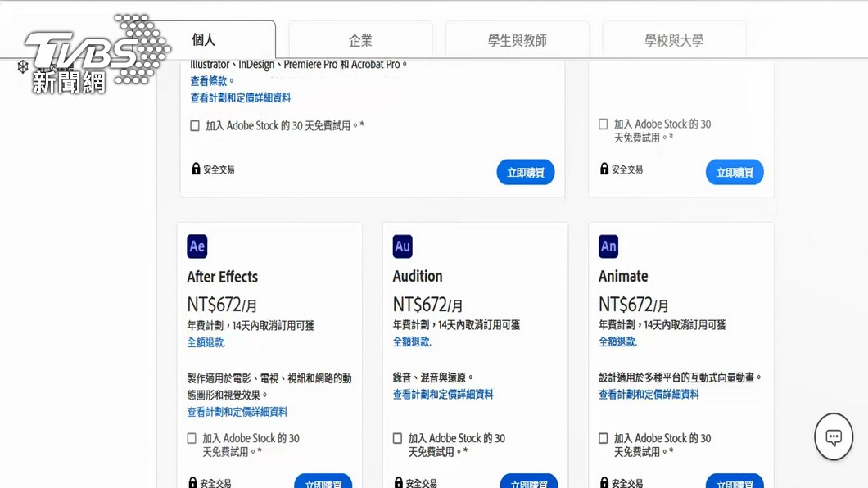The height and width of the screenshot is (488, 868).
Task: Click the Animate An app icon
Action: 608,246
